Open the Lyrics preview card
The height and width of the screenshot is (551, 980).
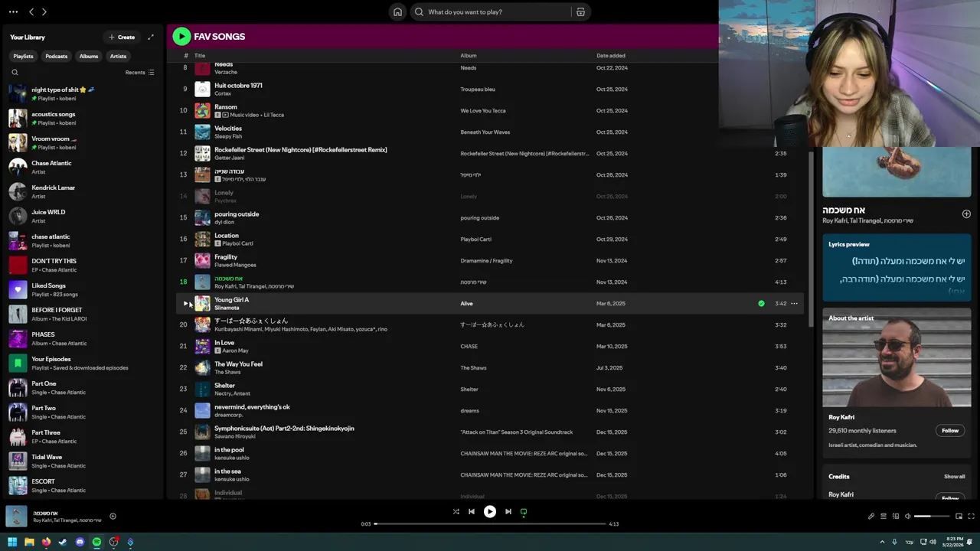click(897, 267)
